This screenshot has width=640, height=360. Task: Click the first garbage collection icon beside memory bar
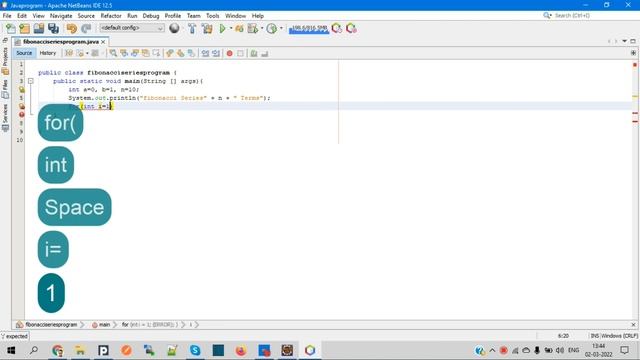click(337, 28)
